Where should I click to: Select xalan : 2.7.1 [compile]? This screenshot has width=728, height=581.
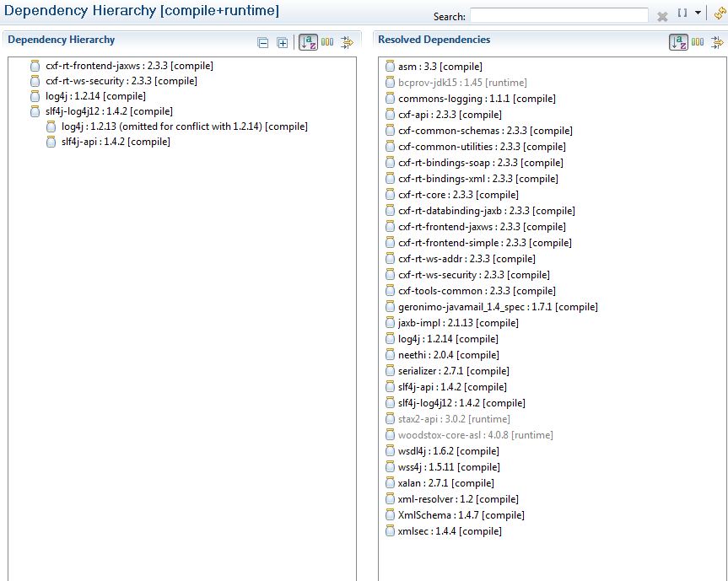(x=446, y=483)
